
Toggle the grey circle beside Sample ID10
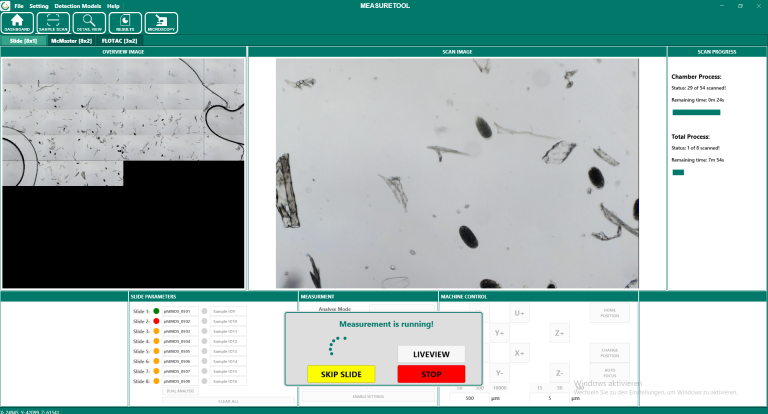click(x=205, y=321)
